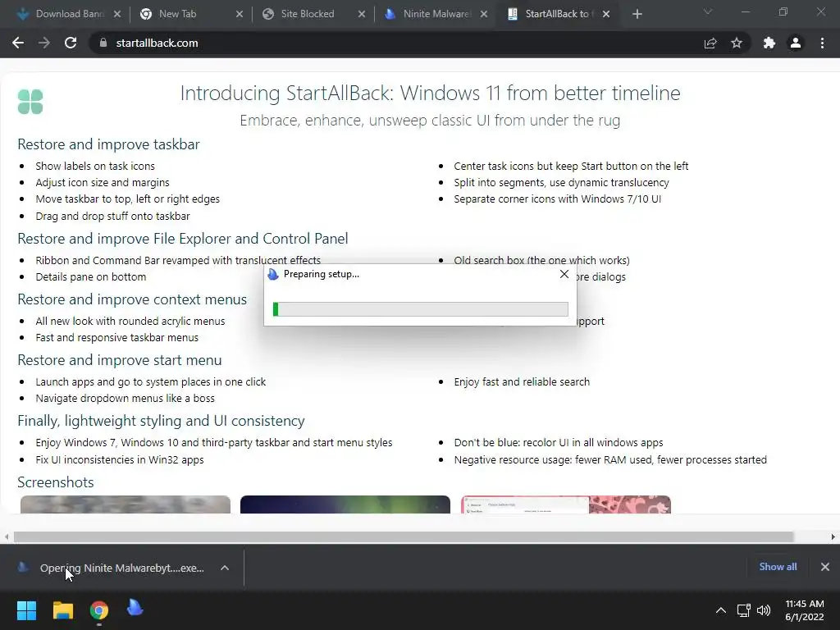Open the tab search dropdown chevron
The image size is (840, 630).
pyautogui.click(x=708, y=11)
